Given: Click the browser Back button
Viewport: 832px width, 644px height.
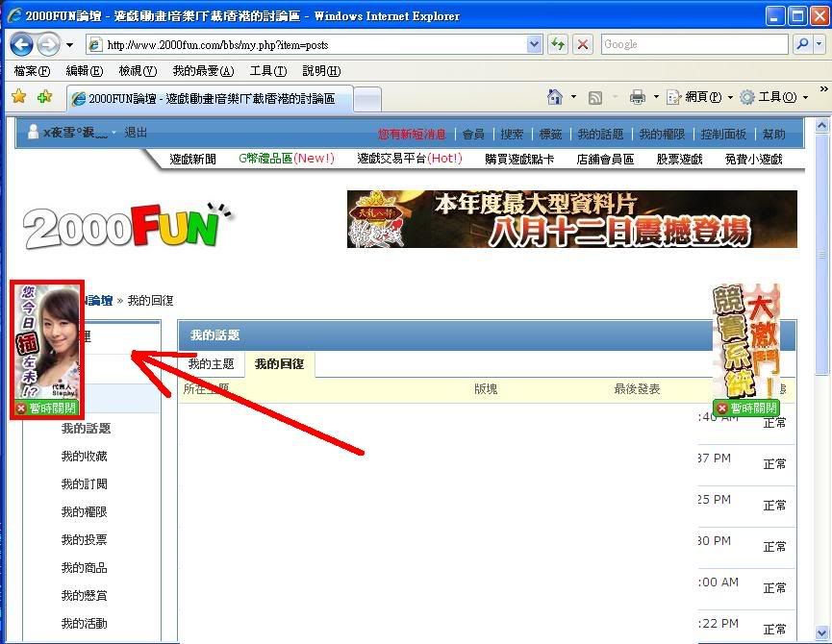Looking at the screenshot, I should 22,44.
